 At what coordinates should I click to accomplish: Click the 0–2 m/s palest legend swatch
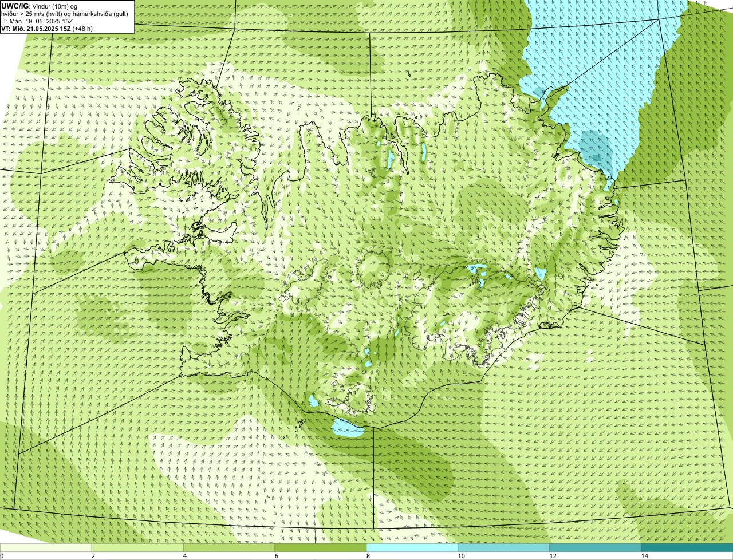pyautogui.click(x=46, y=548)
